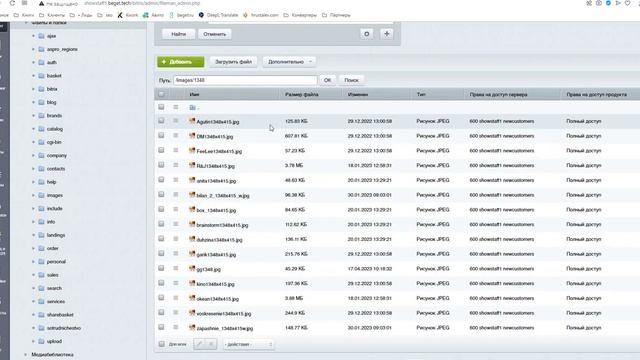
Task: Check the box for garik1348x415.jpg
Action: point(161,253)
